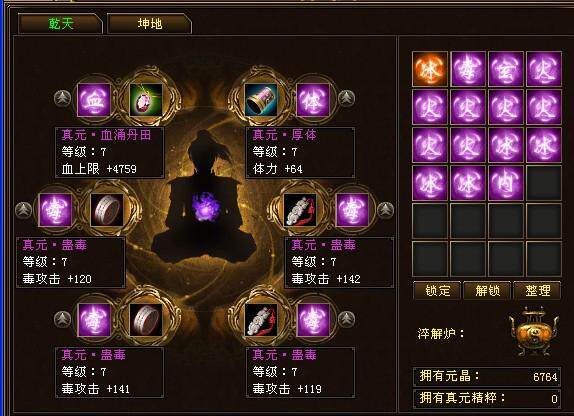Switch to the 坤地 tab
The height and width of the screenshot is (416, 574).
150,24
